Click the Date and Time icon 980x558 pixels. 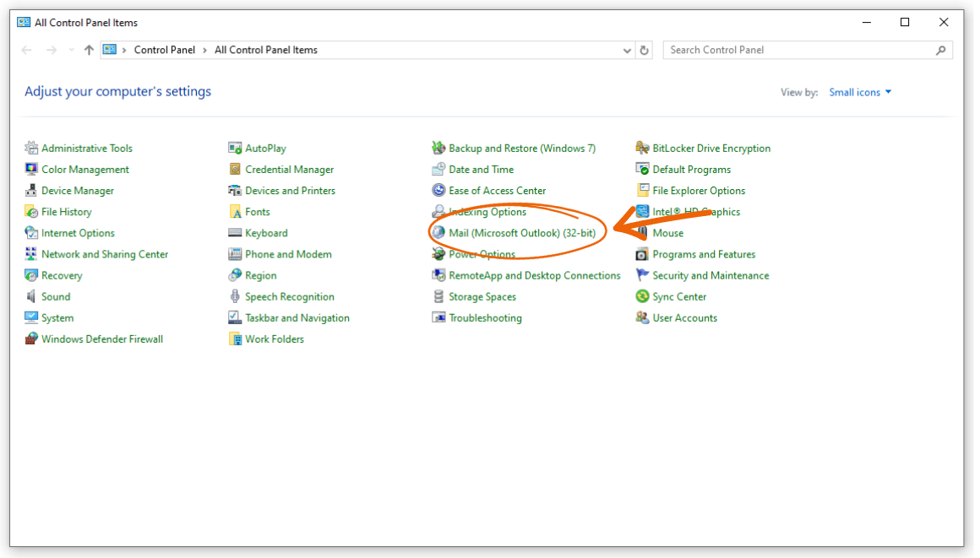click(438, 170)
